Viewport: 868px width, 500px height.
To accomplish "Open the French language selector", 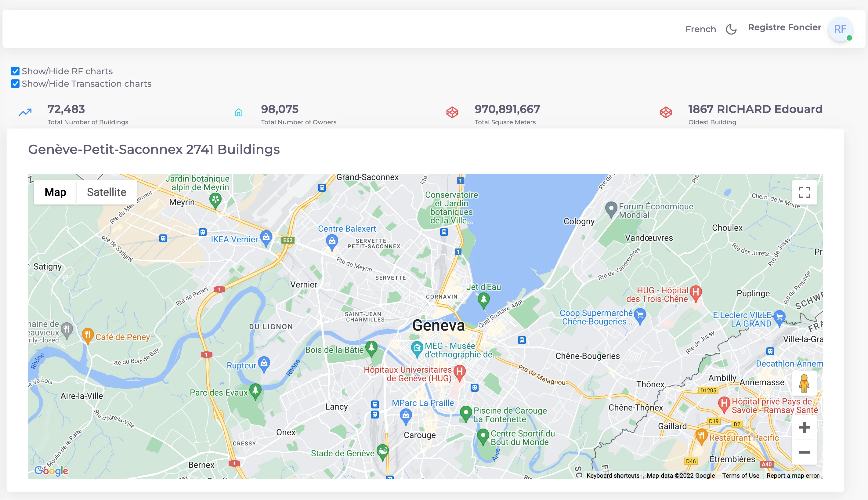I will coord(700,29).
